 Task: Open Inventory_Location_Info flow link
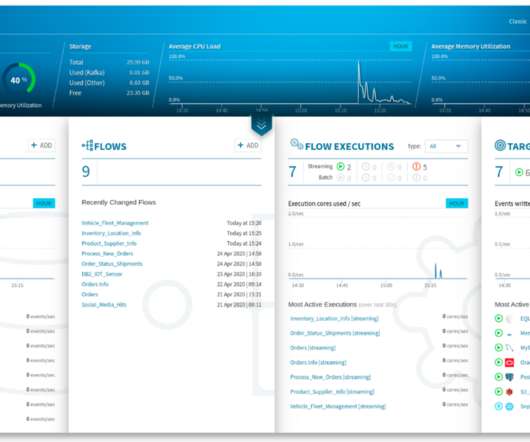coord(111,233)
